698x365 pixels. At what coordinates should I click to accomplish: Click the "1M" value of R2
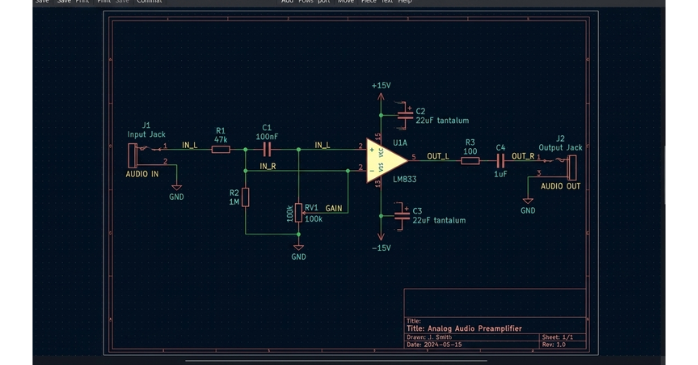[234, 202]
